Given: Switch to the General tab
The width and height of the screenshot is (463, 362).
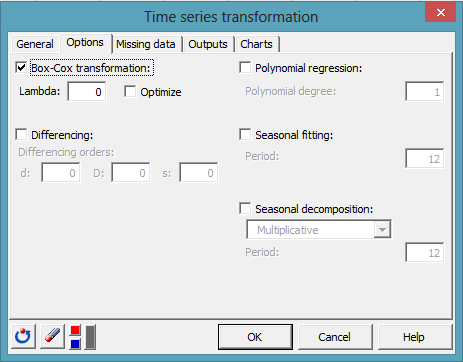Looking at the screenshot, I should [35, 44].
